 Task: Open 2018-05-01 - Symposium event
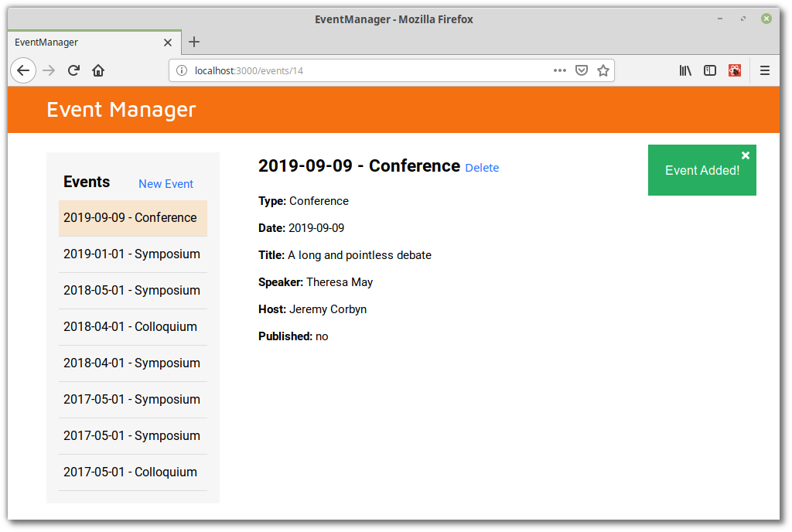click(133, 291)
